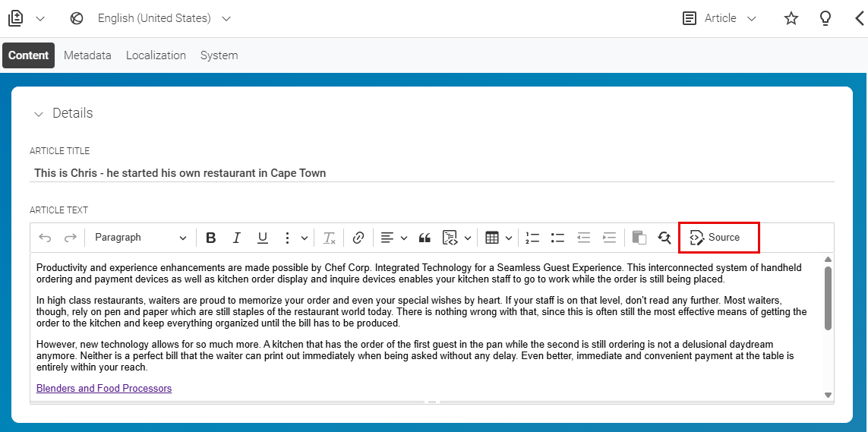The width and height of the screenshot is (868, 432).
Task: Insert a link with the chain icon
Action: point(358,238)
